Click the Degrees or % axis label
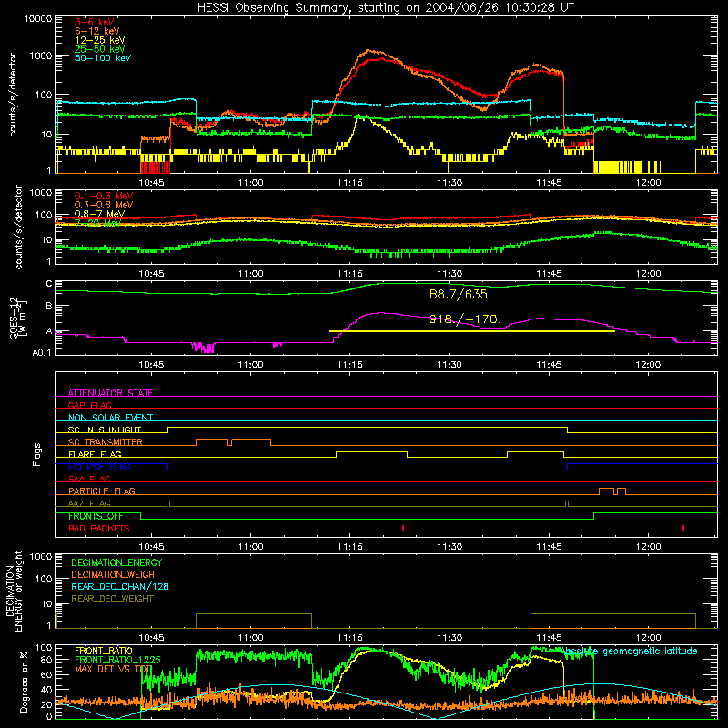This screenshot has width=728, height=728. pos(24,682)
